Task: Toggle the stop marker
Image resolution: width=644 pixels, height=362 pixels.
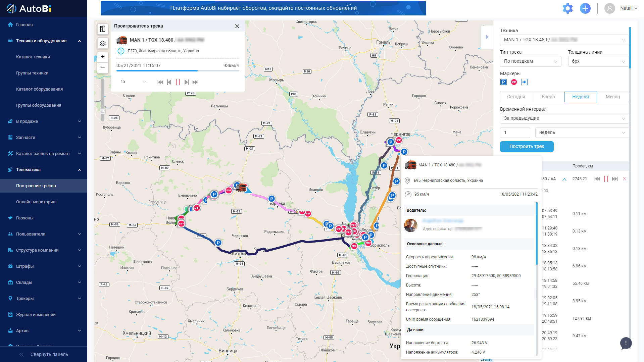Action: tap(514, 82)
